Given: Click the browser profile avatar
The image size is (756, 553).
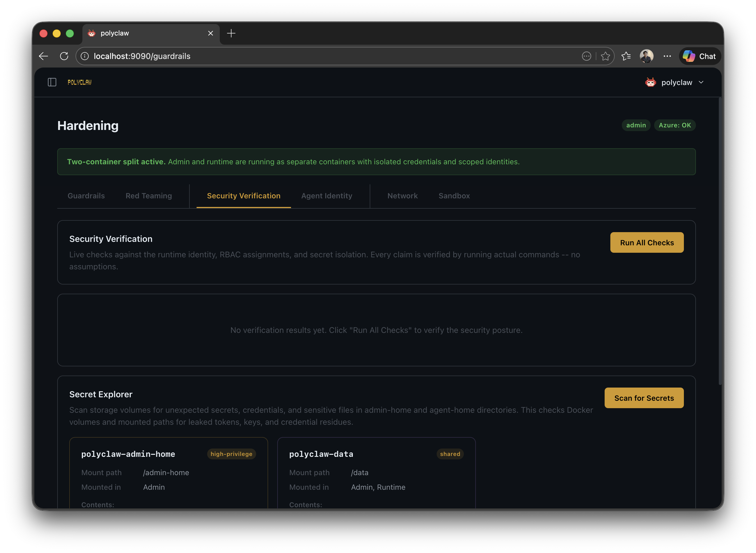Looking at the screenshot, I should [x=647, y=56].
